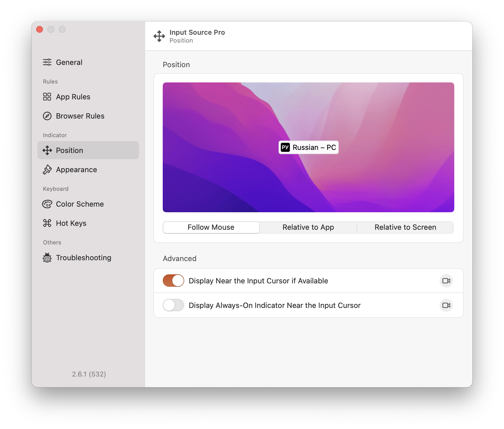Select the Follow Mouse position mode
Screen dimensions: 504x429
pyautogui.click(x=211, y=227)
